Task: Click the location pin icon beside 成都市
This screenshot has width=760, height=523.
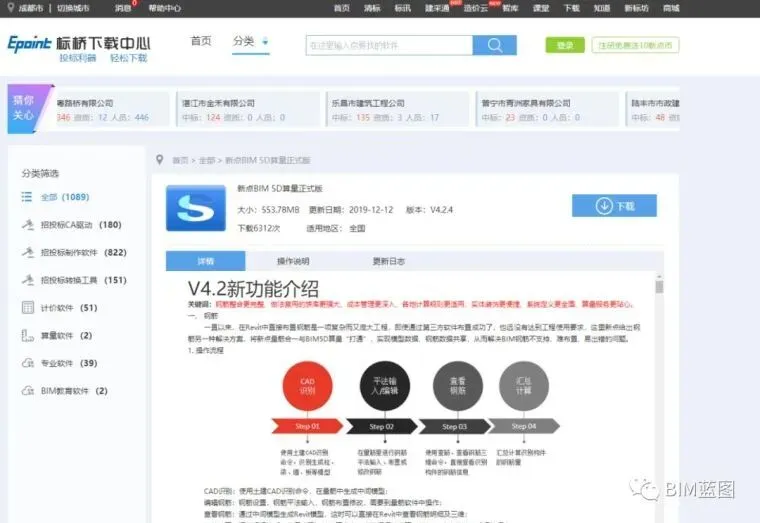Action: [x=11, y=8]
